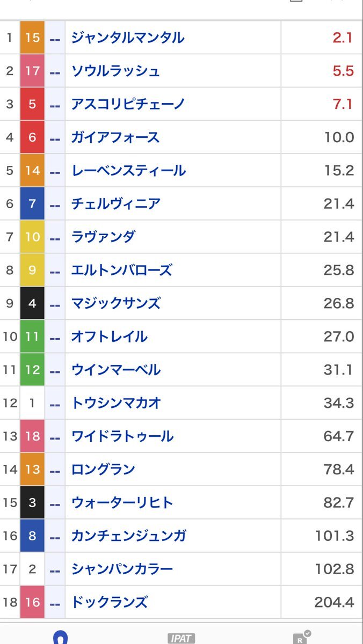Tap the black number 4 badge

coord(32,303)
